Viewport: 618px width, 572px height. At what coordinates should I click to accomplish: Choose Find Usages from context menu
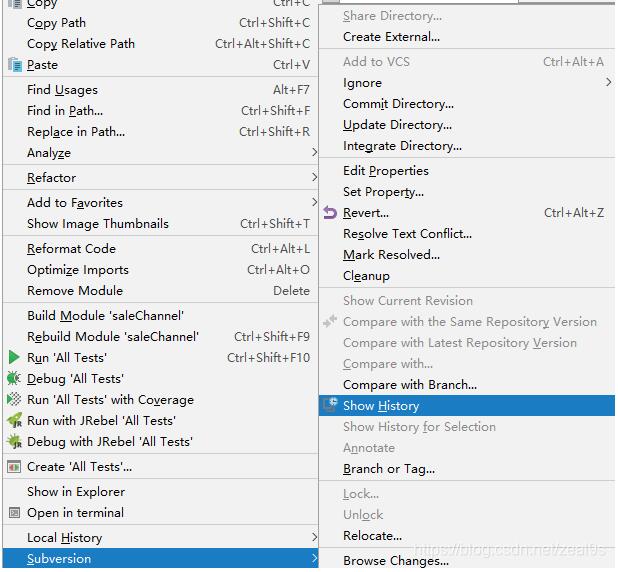point(62,90)
